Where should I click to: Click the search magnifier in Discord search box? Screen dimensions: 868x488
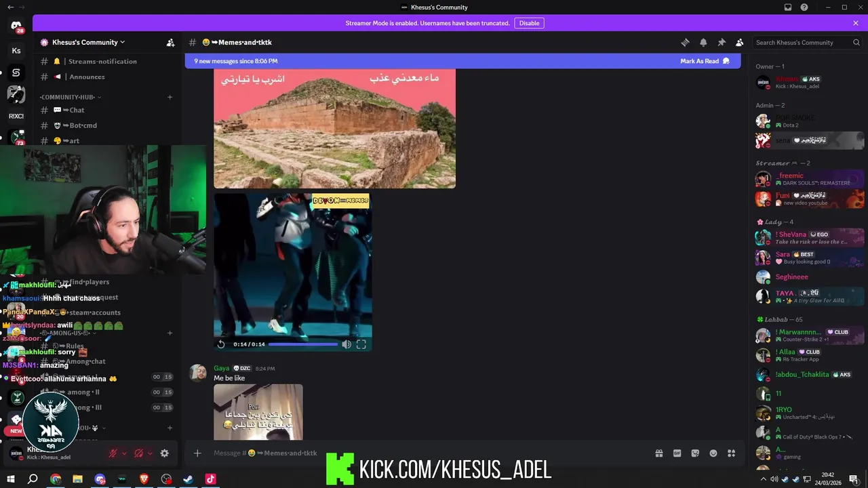pyautogui.click(x=856, y=42)
